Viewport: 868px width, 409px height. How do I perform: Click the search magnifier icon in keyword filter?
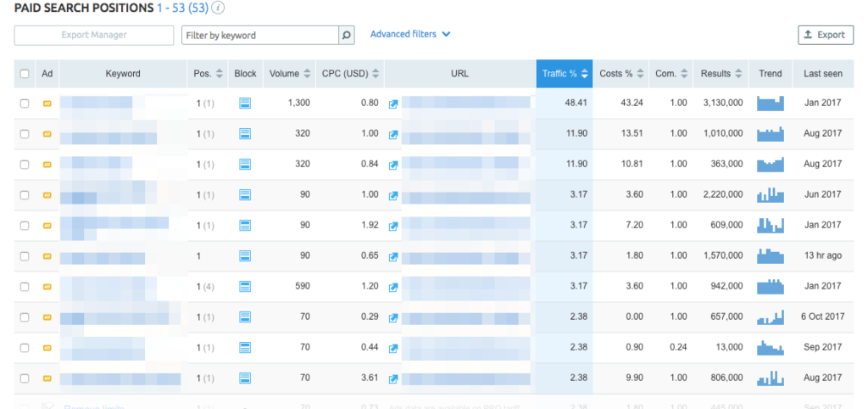(x=347, y=35)
